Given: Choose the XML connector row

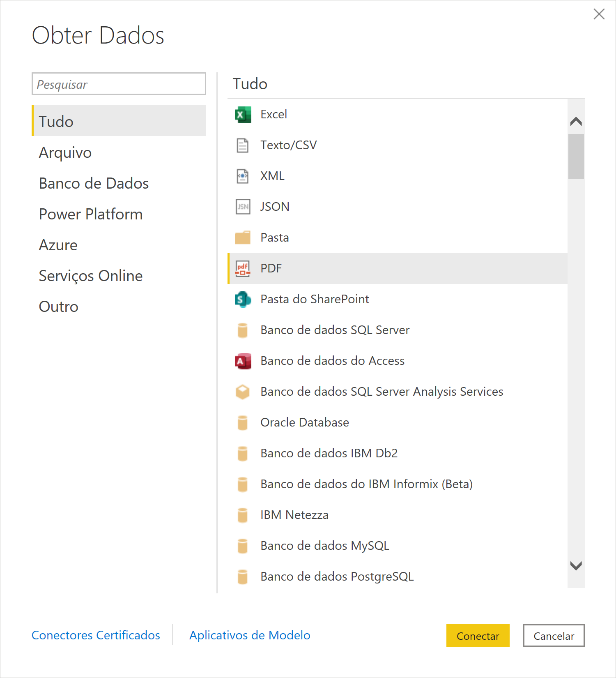Looking at the screenshot, I should pos(398,176).
